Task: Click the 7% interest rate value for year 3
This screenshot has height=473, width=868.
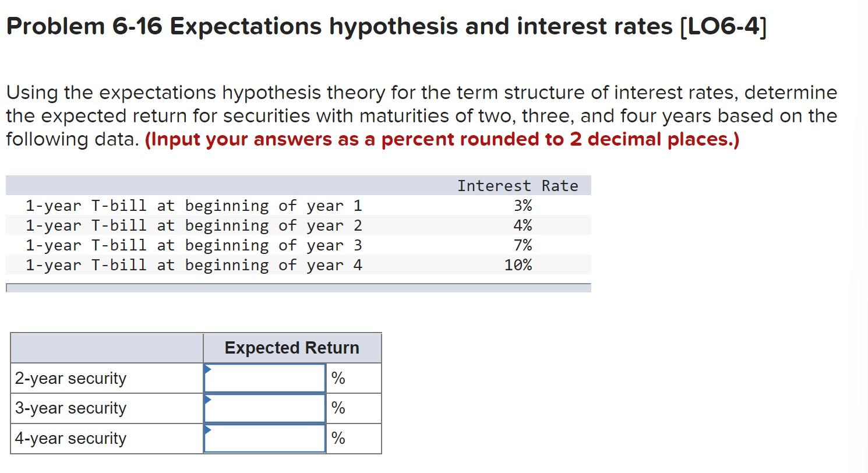Action: pyautogui.click(x=523, y=245)
